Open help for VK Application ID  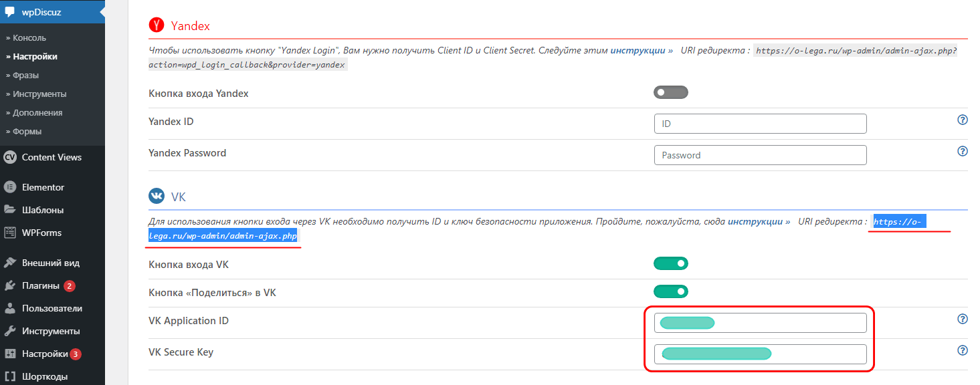coord(963,319)
